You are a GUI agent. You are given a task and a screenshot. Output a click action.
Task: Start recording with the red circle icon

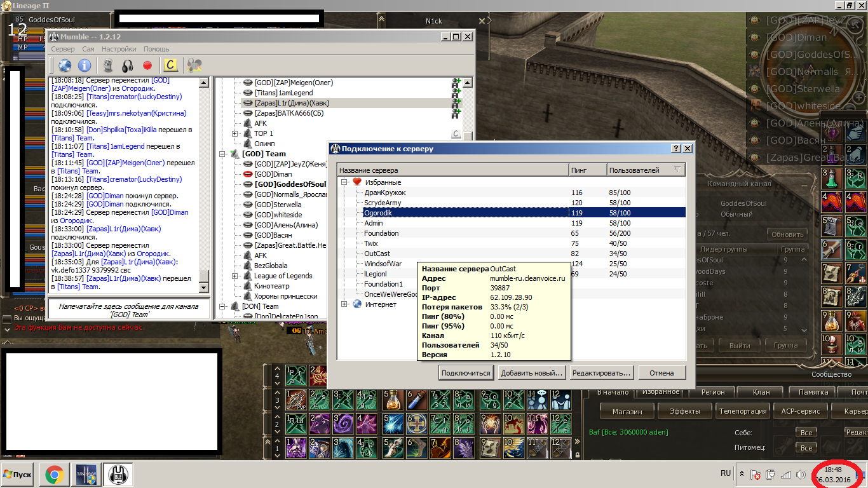point(147,65)
